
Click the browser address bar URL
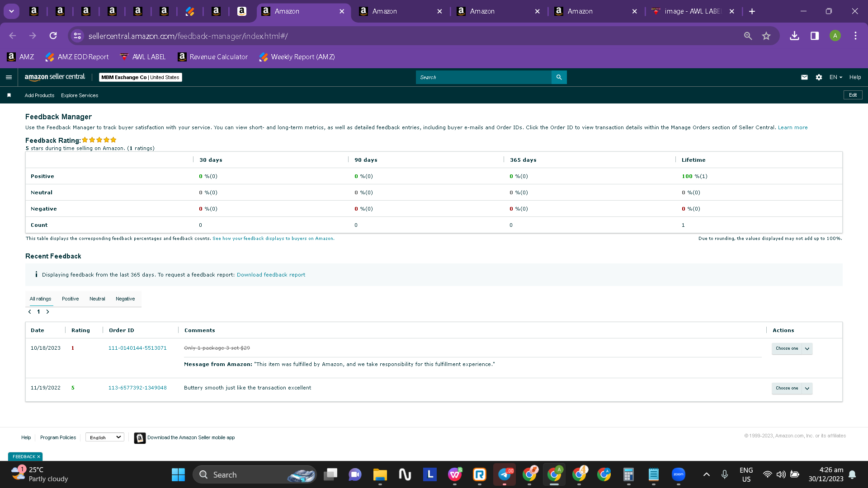tap(188, 36)
